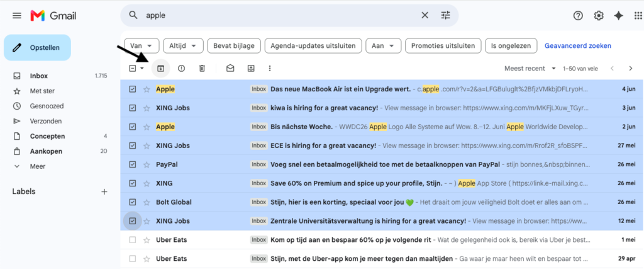The width and height of the screenshot is (644, 269).
Task: Open Geavanceerd zoeken link
Action: (x=578, y=45)
